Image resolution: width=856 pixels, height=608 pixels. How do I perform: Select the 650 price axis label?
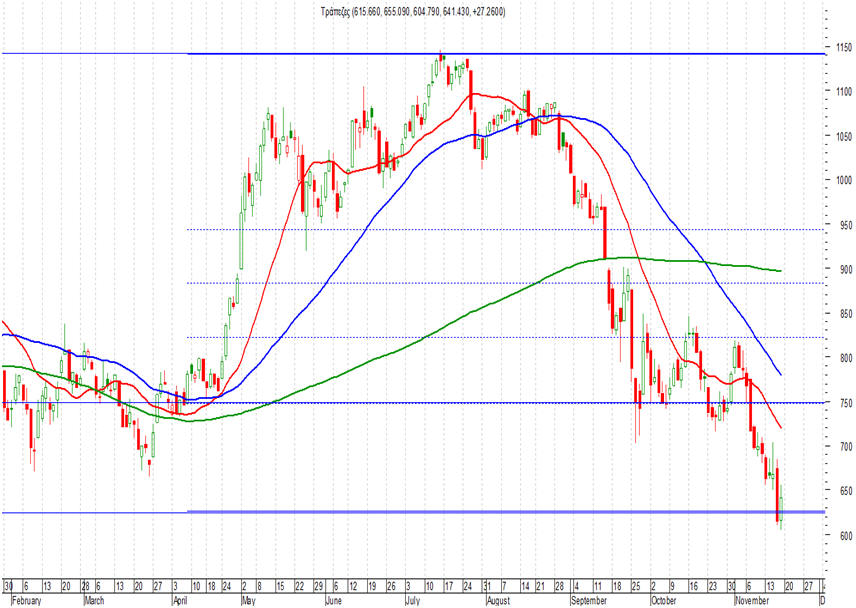(x=846, y=491)
